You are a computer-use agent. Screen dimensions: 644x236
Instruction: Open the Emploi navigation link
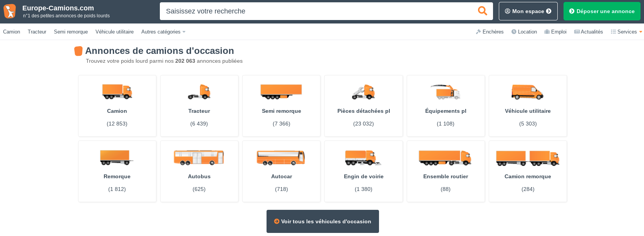(x=555, y=32)
